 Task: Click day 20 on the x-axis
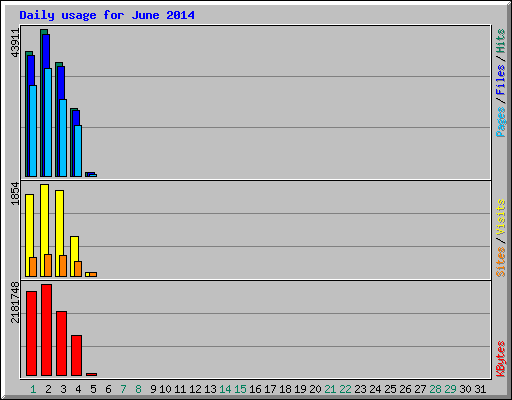[315, 389]
